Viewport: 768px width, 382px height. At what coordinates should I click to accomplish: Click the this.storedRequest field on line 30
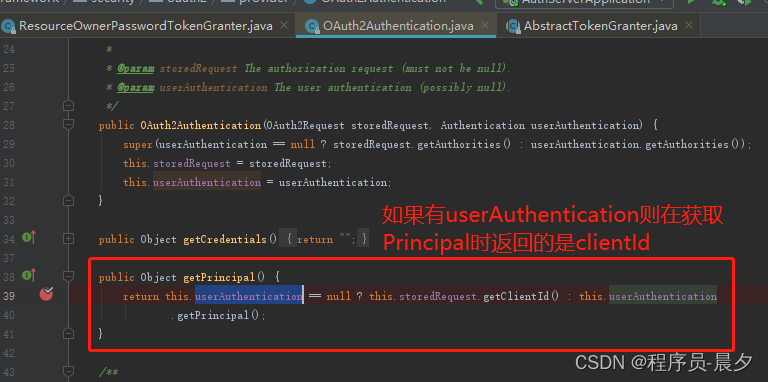point(176,163)
